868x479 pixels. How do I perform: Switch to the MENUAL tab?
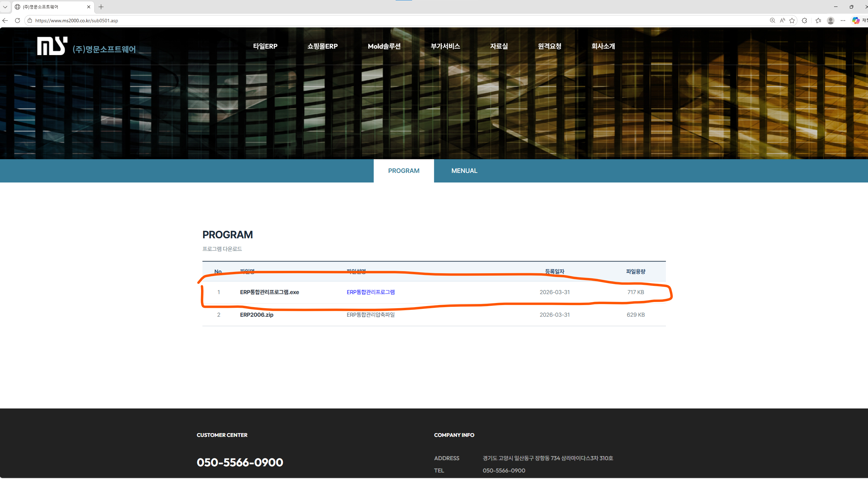coord(464,171)
